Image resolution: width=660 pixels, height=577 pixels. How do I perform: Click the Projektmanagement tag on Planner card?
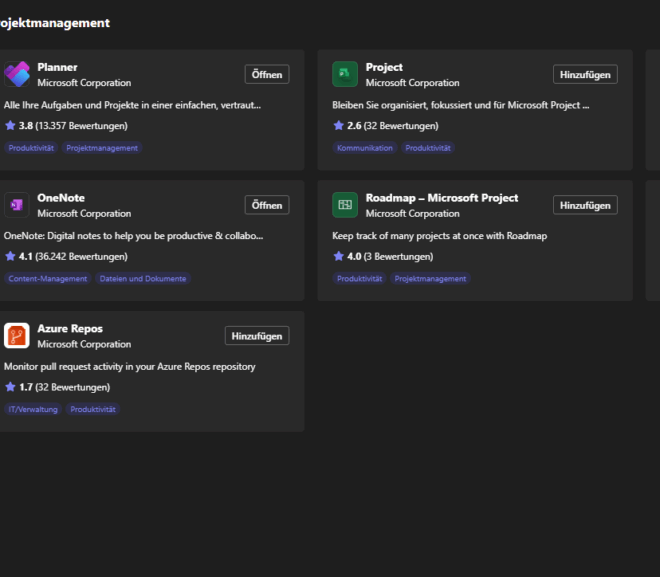coord(102,148)
